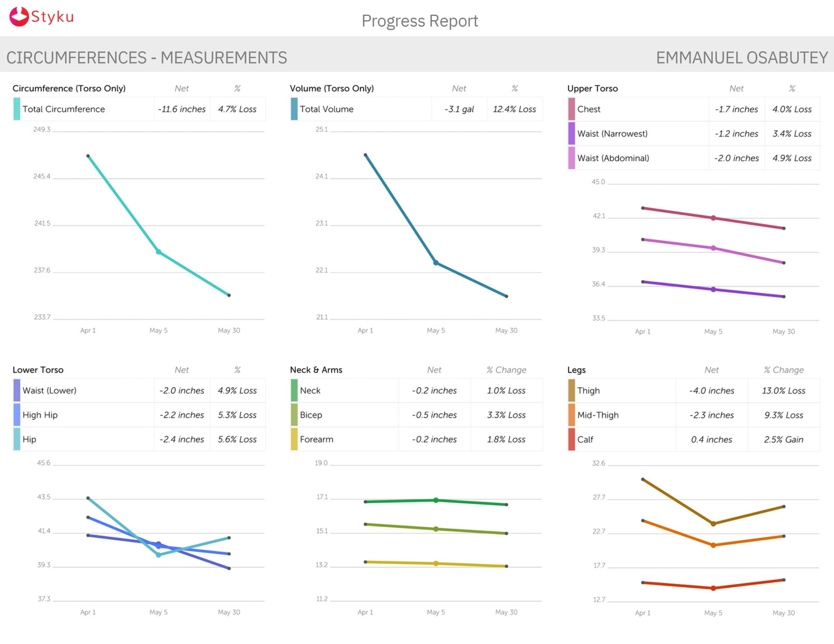Viewport: 834px width, 644px height.
Task: Click the 5.3% Loss value
Action: tap(237, 415)
